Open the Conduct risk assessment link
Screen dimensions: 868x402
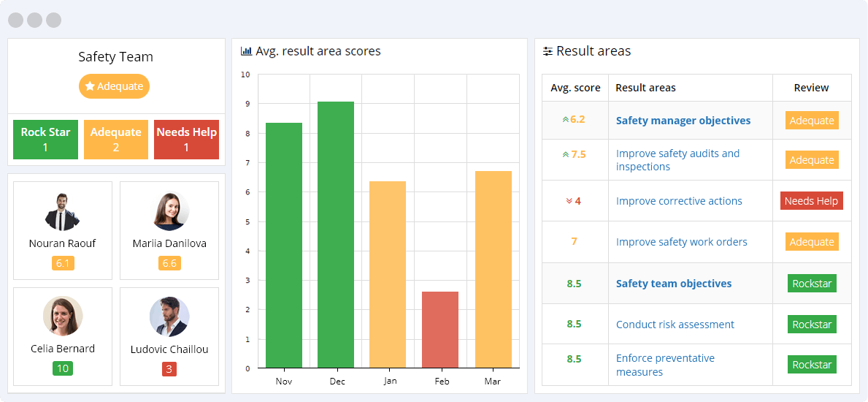click(x=675, y=325)
